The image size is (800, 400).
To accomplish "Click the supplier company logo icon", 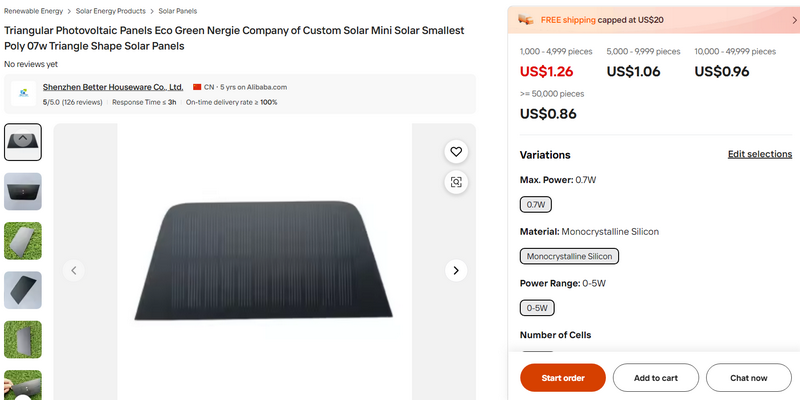I will click(x=23, y=94).
